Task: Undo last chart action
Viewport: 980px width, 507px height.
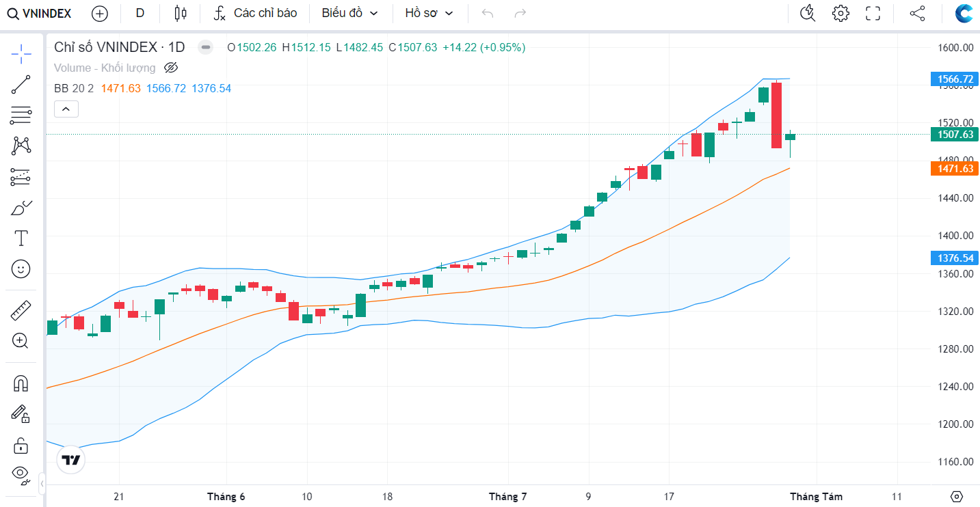Action: (x=488, y=13)
